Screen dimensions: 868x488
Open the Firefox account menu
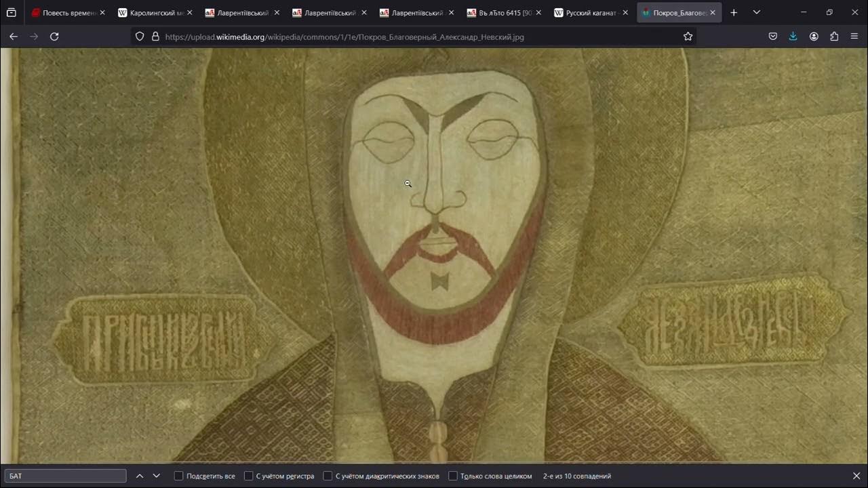click(814, 37)
